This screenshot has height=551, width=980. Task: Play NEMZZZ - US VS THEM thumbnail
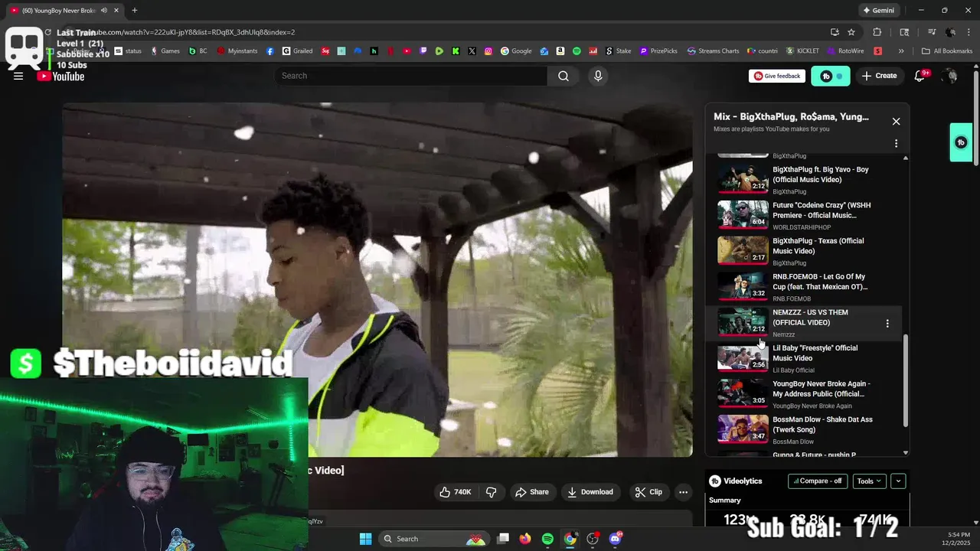click(743, 323)
